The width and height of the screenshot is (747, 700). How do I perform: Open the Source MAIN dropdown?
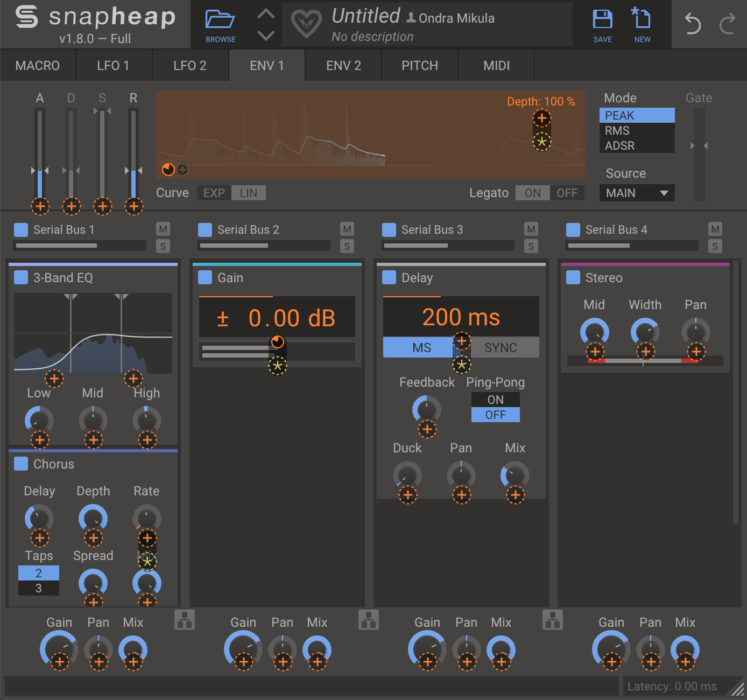pos(637,193)
